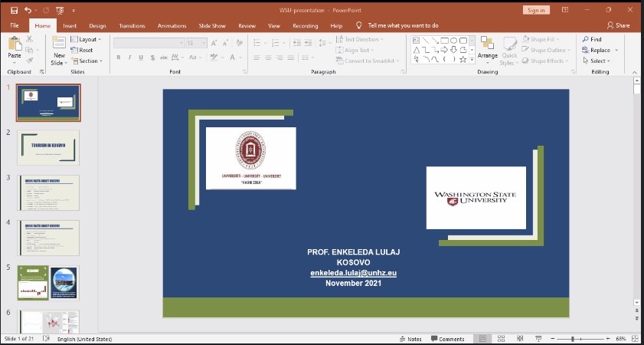Click the Text Shadow S icon
The width and height of the screenshot is (644, 345).
point(153,58)
